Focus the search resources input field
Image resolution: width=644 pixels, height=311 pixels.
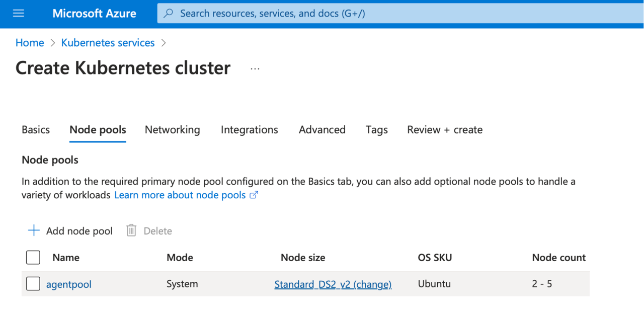pyautogui.click(x=352, y=14)
